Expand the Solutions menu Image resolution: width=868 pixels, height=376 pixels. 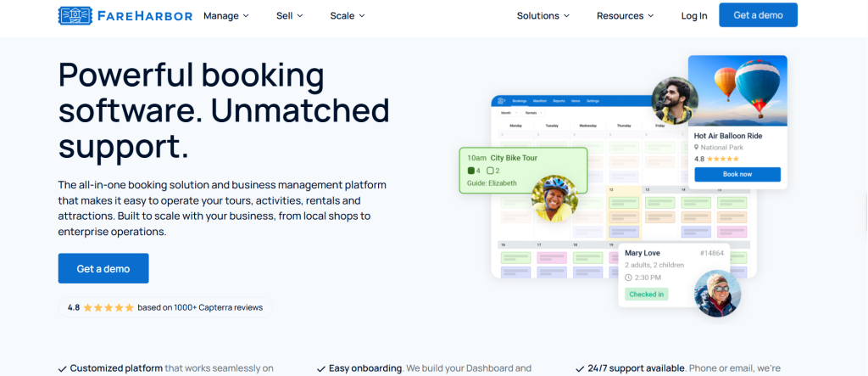543,15
